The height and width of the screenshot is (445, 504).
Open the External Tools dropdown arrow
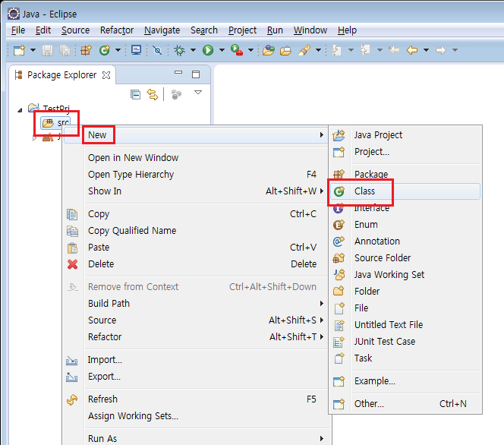[x=250, y=50]
